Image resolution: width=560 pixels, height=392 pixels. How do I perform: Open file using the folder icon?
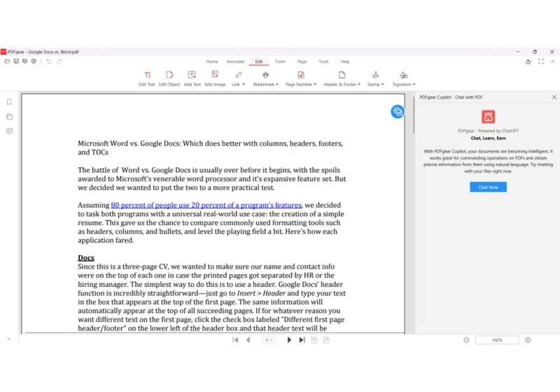pyautogui.click(x=7, y=62)
